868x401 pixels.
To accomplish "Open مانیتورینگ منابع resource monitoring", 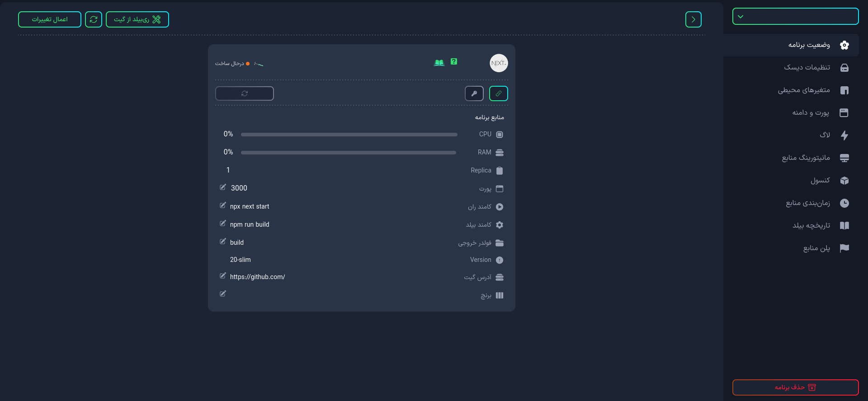I will [x=791, y=158].
